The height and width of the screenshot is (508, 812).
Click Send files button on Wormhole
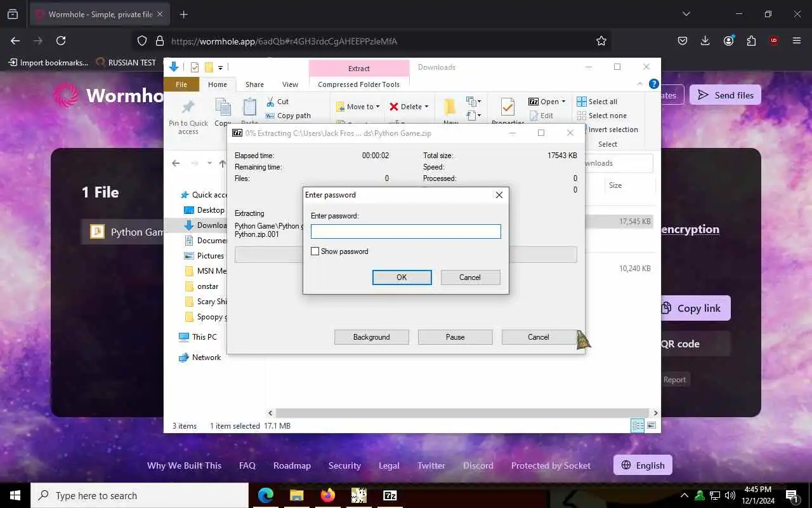point(725,95)
